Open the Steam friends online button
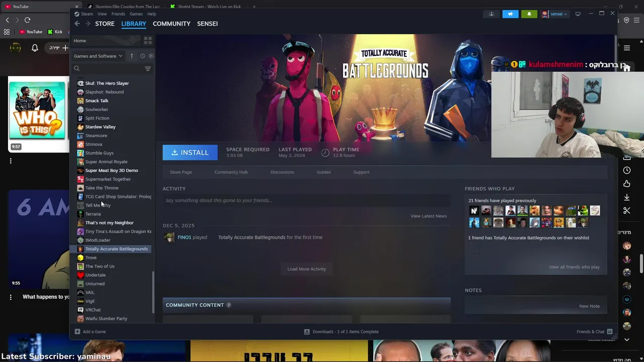This screenshot has height=362, width=644. (492, 14)
